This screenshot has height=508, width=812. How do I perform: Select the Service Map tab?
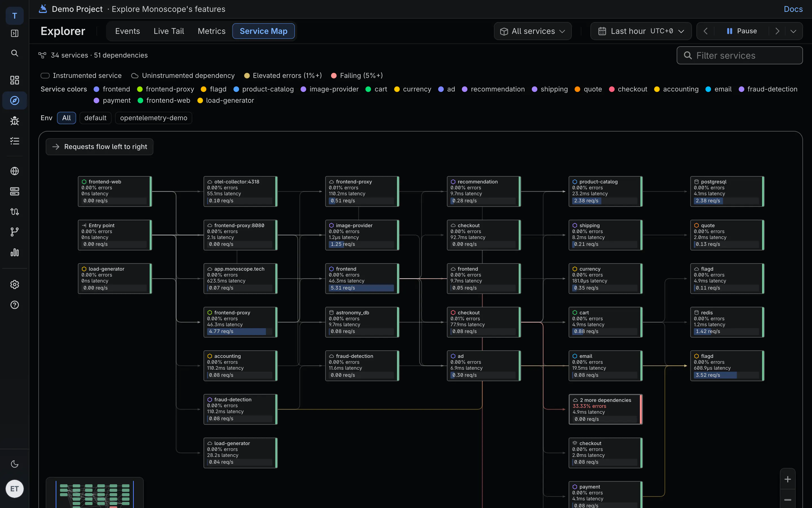click(x=263, y=31)
